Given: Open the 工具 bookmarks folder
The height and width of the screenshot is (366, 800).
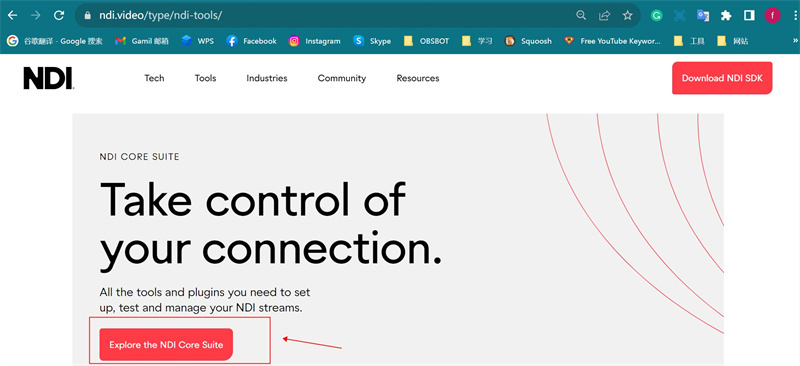Looking at the screenshot, I should pos(689,41).
